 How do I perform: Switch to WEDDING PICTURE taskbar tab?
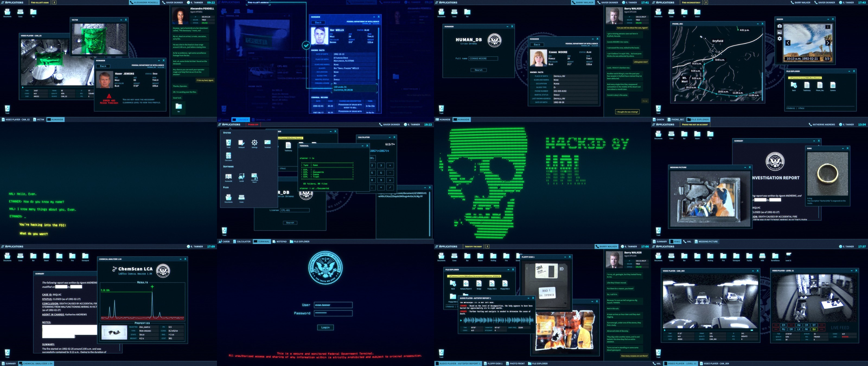coord(706,241)
